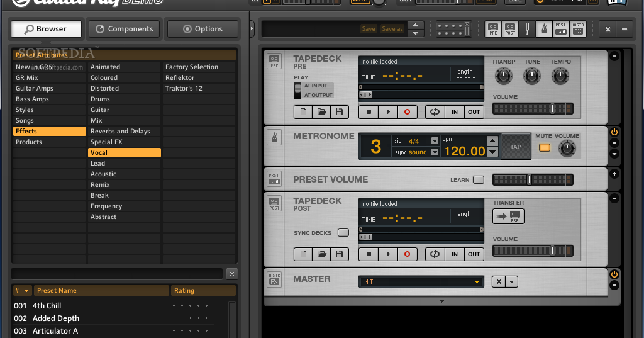Enable Preset Volume Learn checkbox
The image size is (644, 338).
[x=479, y=179]
